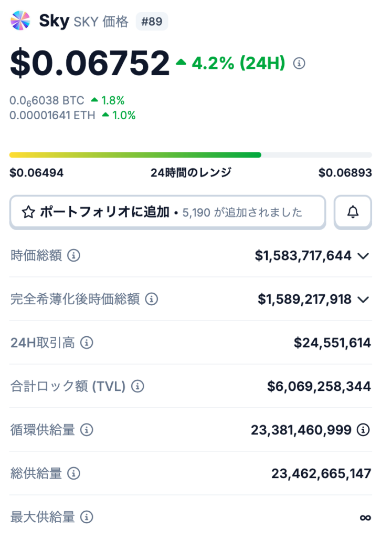Viewport: 392px width, 538px height.
Task: Click the $0.06752 price value
Action: (90, 64)
